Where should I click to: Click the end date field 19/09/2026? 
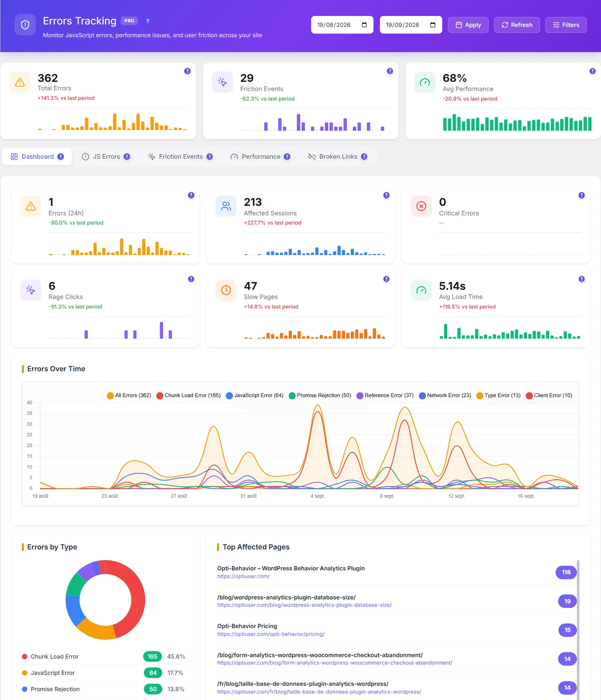(411, 25)
